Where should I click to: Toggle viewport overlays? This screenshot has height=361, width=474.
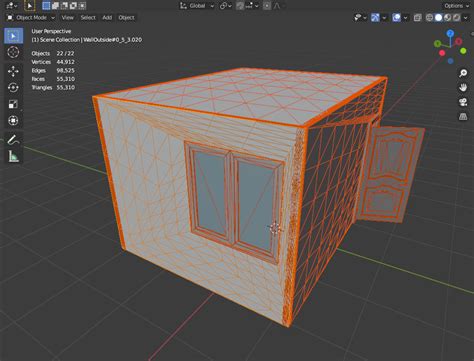(x=396, y=17)
